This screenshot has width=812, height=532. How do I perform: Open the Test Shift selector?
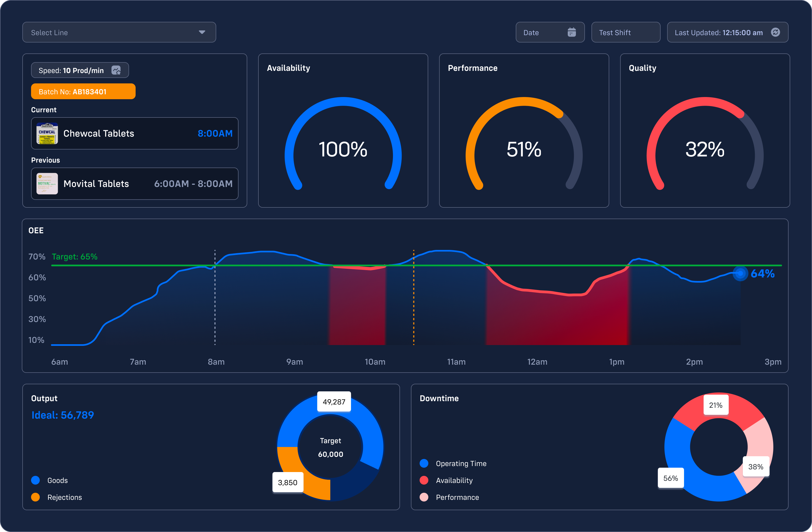tap(625, 32)
